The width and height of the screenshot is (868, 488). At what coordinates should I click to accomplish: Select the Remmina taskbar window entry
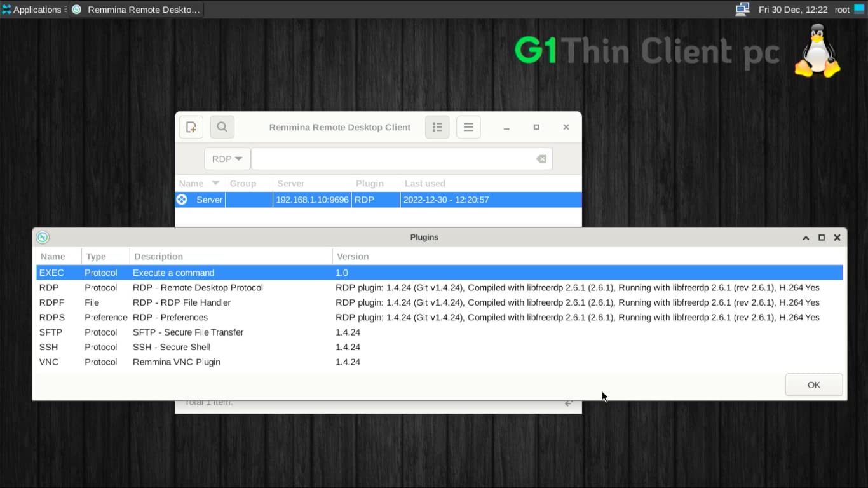click(135, 9)
